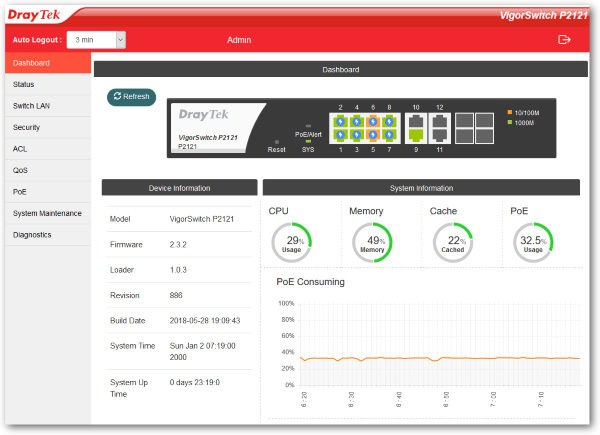Select port 1 on the switch panel
600x435 pixels.
[x=340, y=135]
